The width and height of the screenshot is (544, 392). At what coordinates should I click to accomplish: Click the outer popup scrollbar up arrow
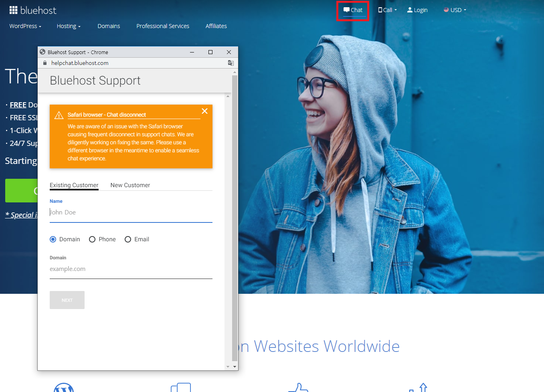pos(235,72)
